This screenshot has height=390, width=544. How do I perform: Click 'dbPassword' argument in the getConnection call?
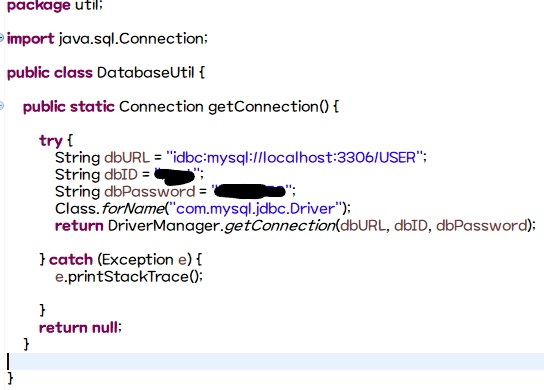tap(482, 226)
